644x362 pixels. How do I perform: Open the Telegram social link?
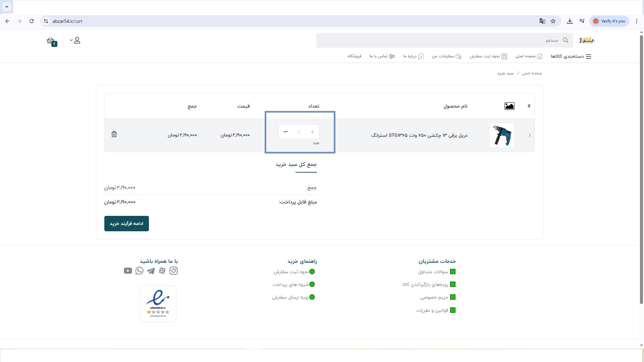pyautogui.click(x=151, y=271)
